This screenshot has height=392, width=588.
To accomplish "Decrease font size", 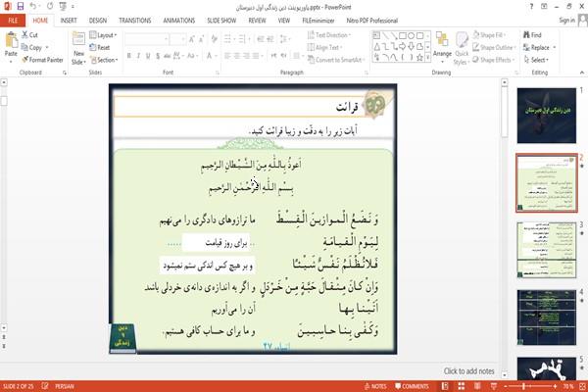I will [x=202, y=39].
